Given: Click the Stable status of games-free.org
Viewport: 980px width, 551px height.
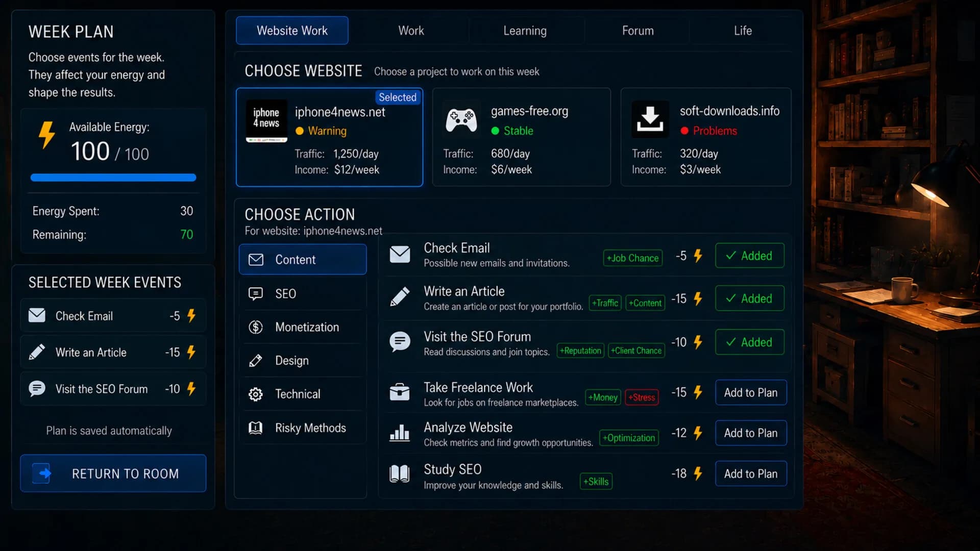Looking at the screenshot, I should (x=512, y=131).
